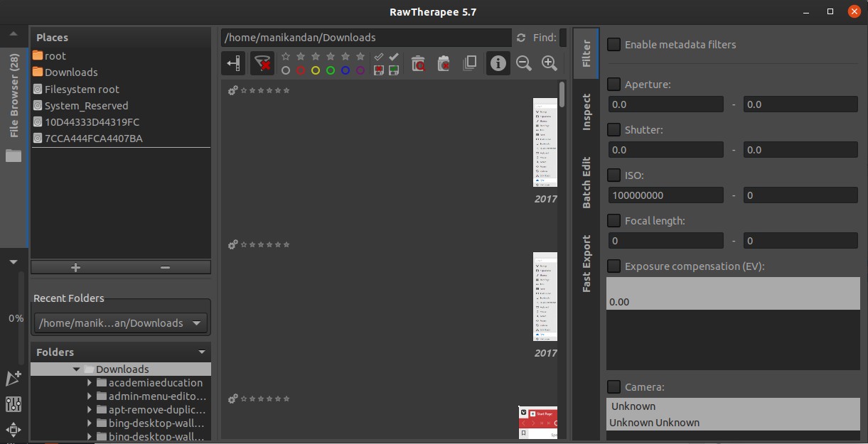Toggle the image info overlay icon

coord(498,63)
